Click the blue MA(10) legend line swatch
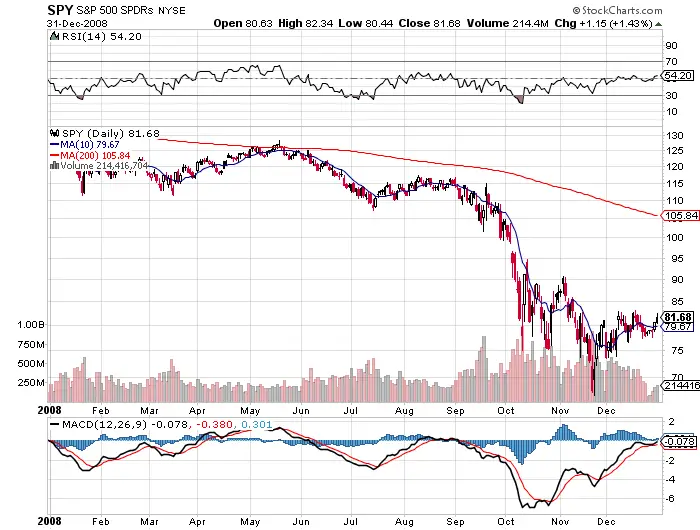The width and height of the screenshot is (700, 530). (x=54, y=145)
